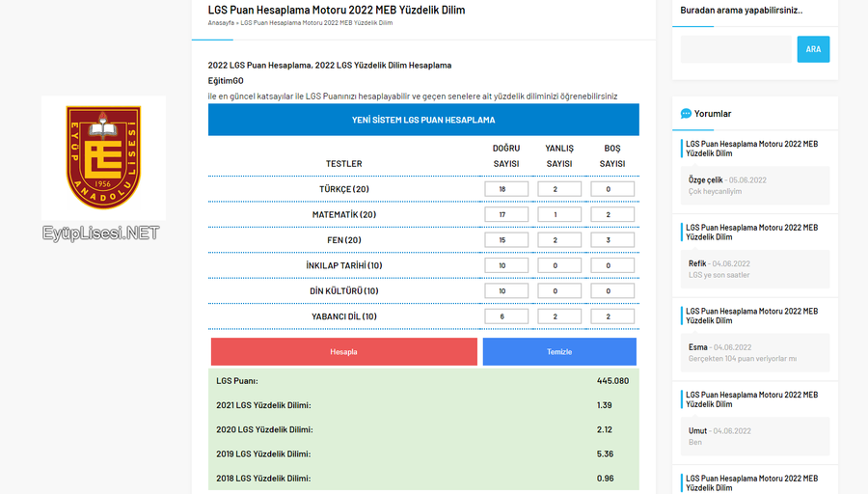The width and height of the screenshot is (868, 494).
Task: Click LGS Puan Hesaplama Motoru breadcrumb link
Action: pyautogui.click(x=316, y=23)
